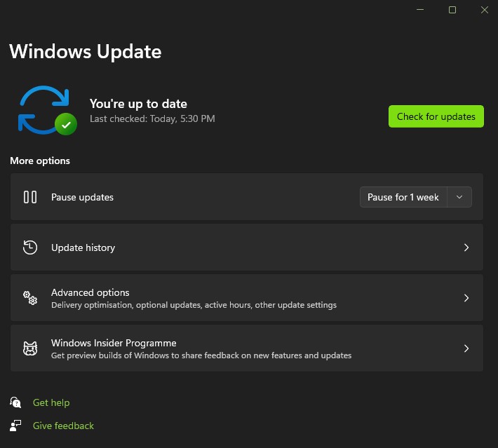Click the 'Last checked: Today, 5:30 PM' text
Image resolution: width=498 pixels, height=448 pixels.
pos(152,118)
